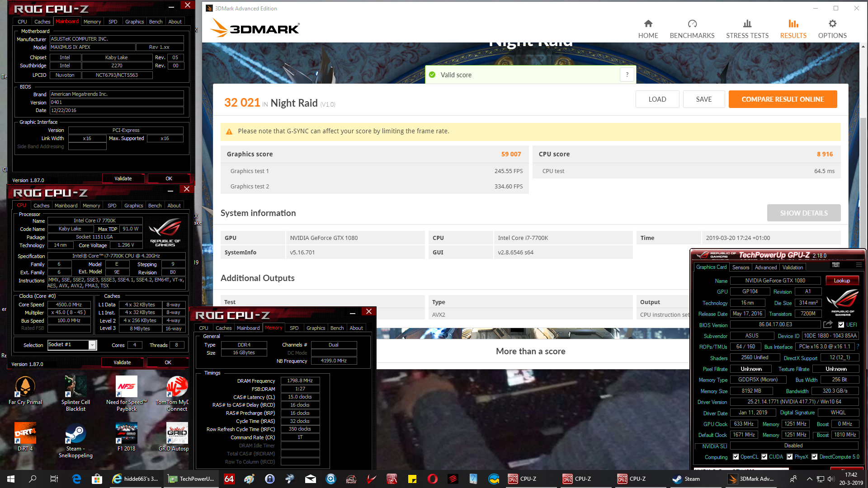Screen dimensions: 868x488
Task: Click Validate in Mainboard CPU-Z window
Action: click(123, 178)
